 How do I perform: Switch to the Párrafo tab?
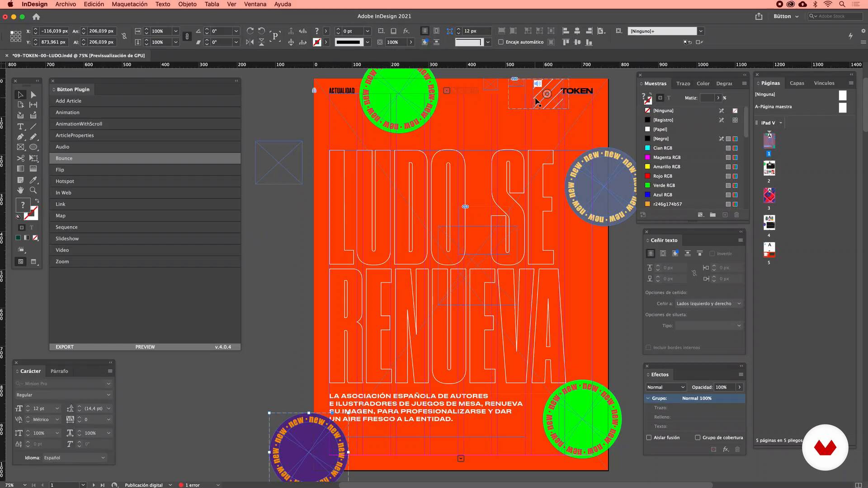pos(59,371)
